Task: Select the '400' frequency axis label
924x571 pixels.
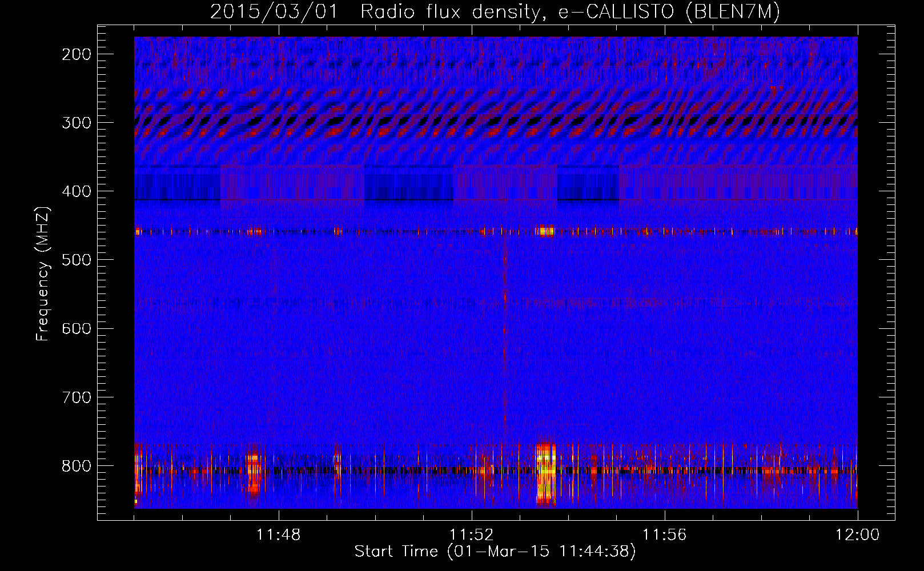Action: click(77, 191)
